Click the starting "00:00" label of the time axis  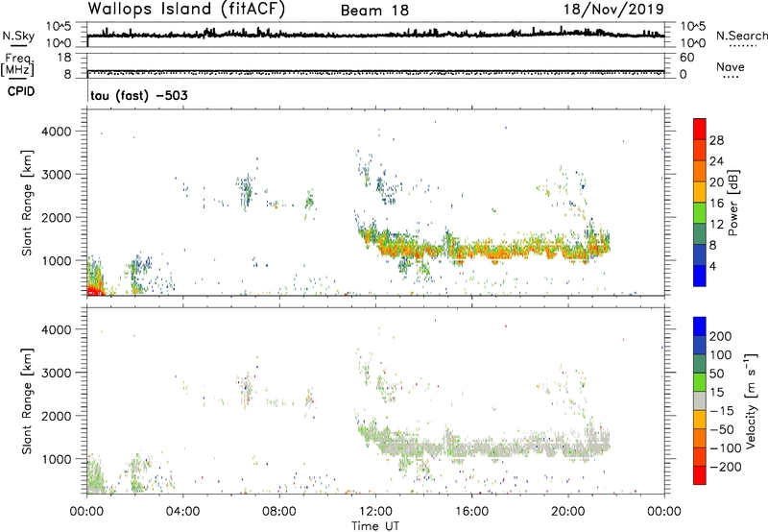[86, 512]
